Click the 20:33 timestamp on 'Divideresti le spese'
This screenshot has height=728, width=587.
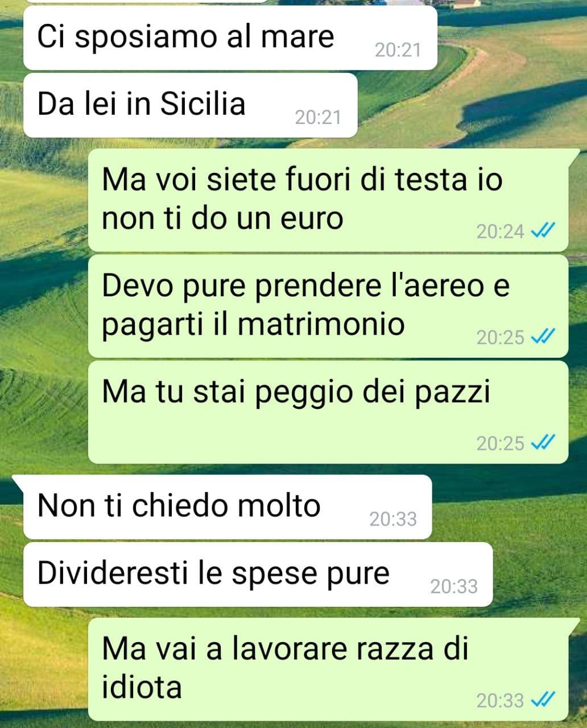point(454,586)
